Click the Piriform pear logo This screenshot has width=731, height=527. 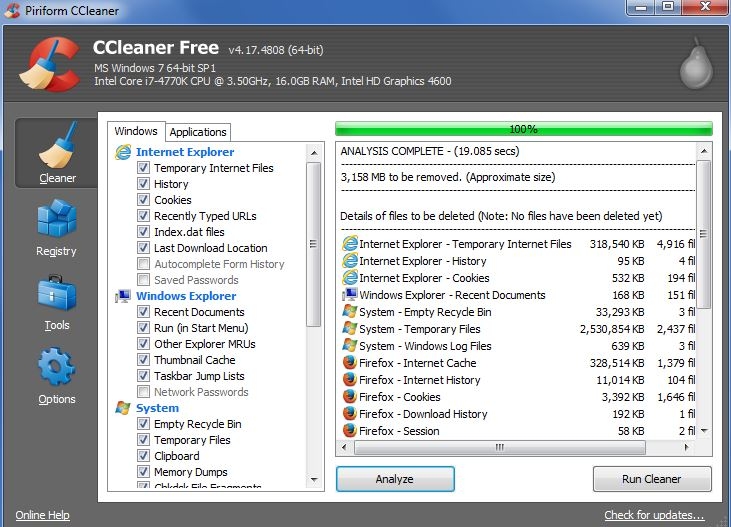click(x=696, y=63)
